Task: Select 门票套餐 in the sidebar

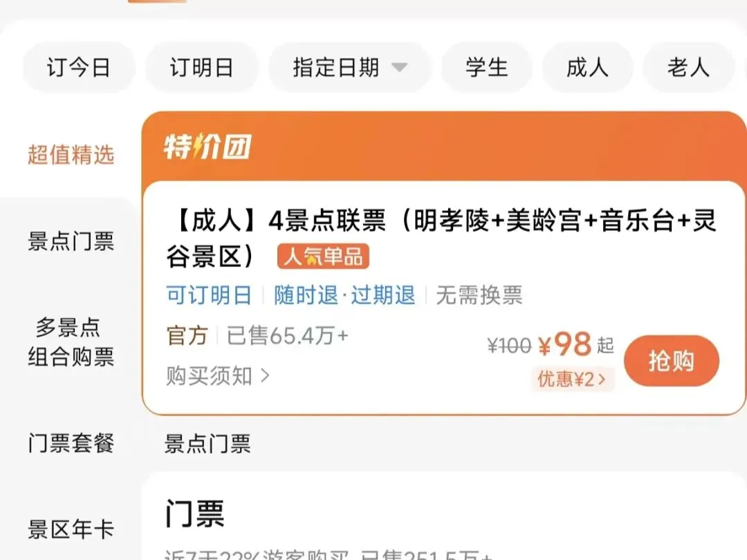Action: [x=71, y=443]
